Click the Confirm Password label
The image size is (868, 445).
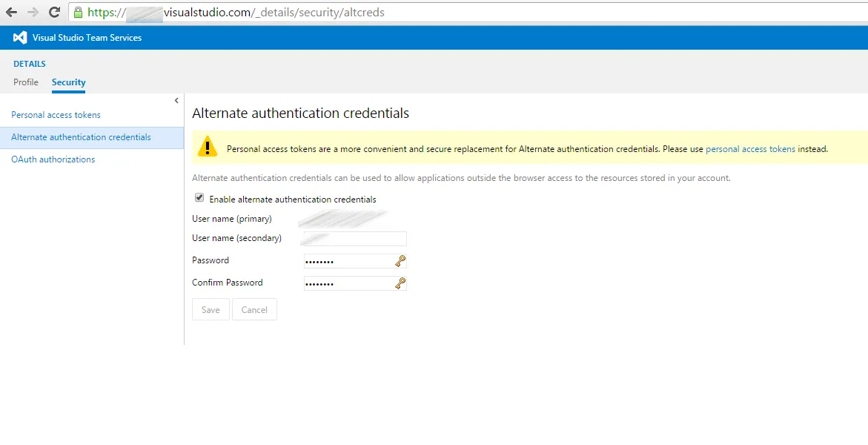pos(228,283)
